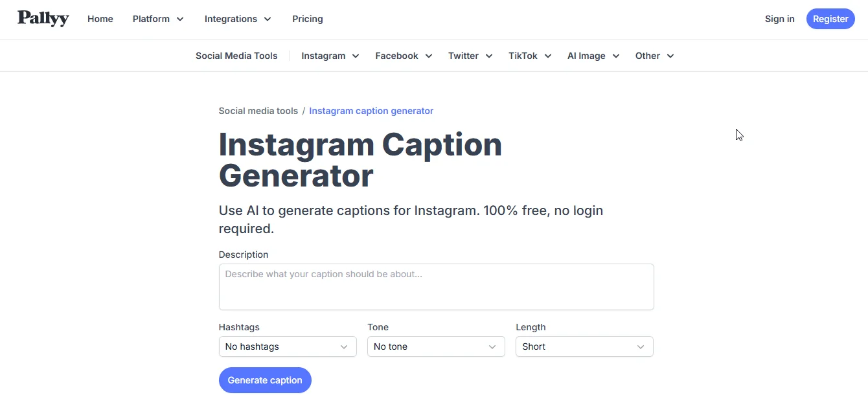Open the Tone dropdown showing No tone
The image size is (868, 408).
[436, 346]
